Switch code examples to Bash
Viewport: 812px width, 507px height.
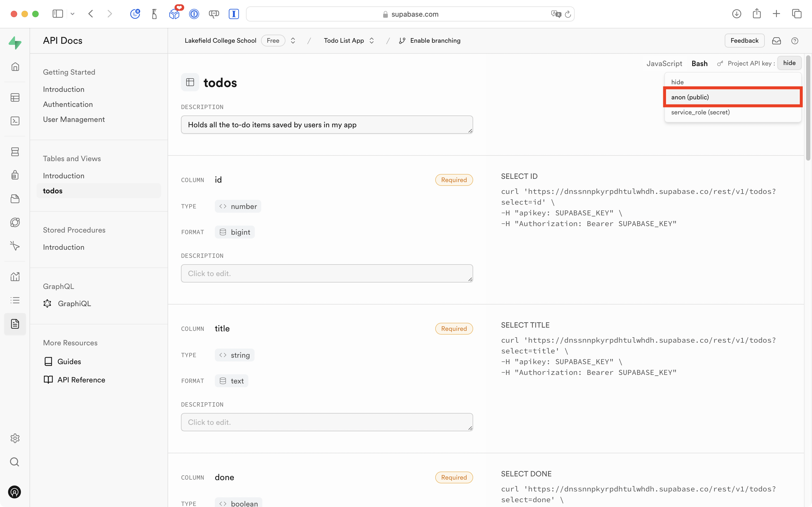[x=699, y=63]
